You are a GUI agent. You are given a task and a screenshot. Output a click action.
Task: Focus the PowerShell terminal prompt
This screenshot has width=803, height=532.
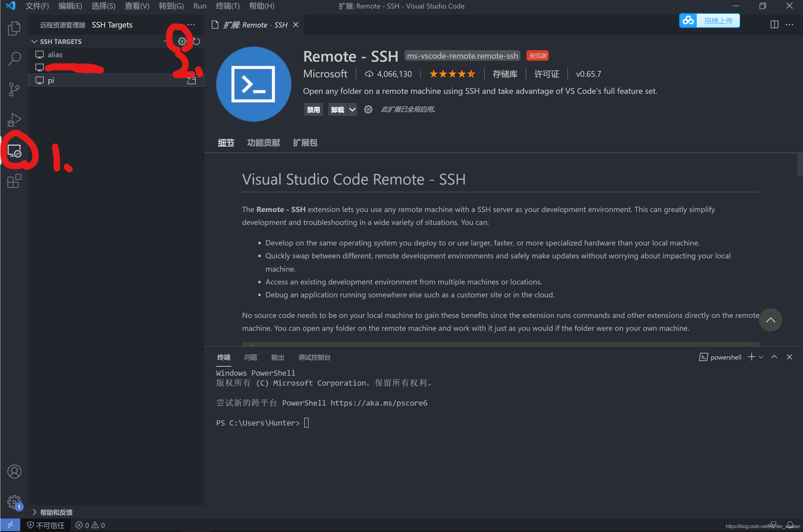pyautogui.click(x=307, y=423)
